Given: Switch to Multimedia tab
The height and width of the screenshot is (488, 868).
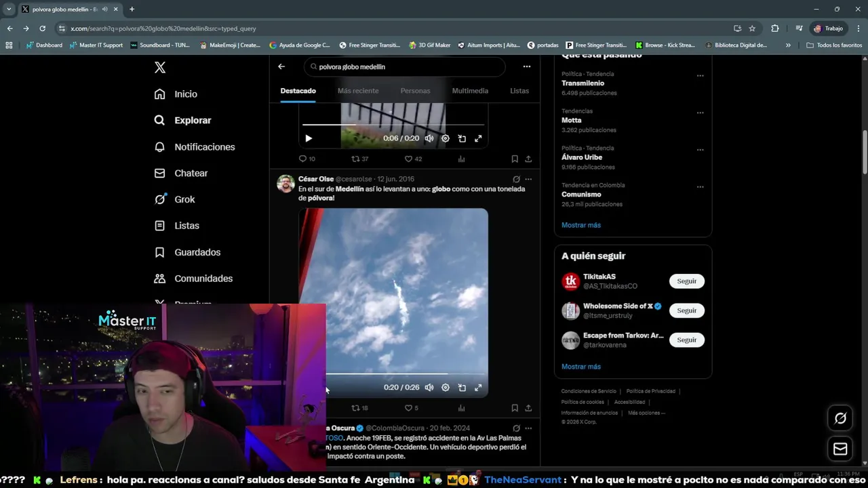Looking at the screenshot, I should [470, 91].
